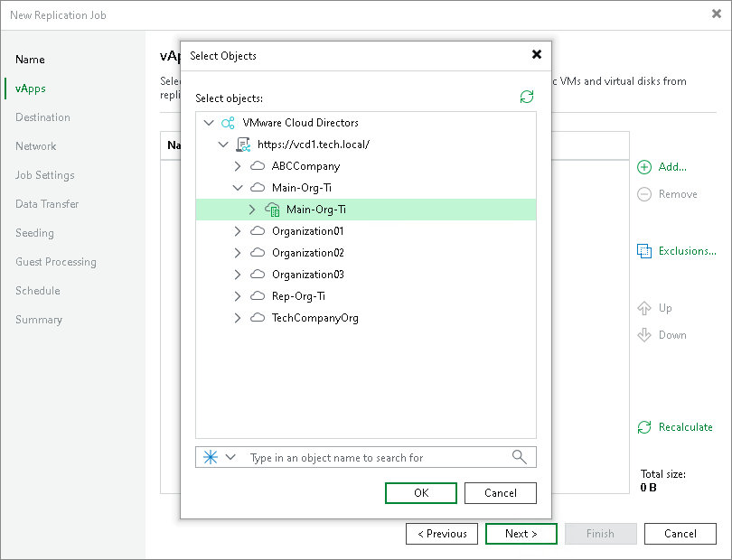
Task: Click the Organization01 cloud icon
Action: coord(258,231)
